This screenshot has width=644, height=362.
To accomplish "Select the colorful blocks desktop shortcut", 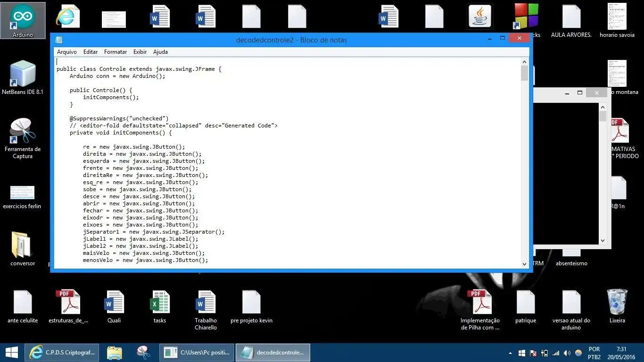I will (x=526, y=17).
